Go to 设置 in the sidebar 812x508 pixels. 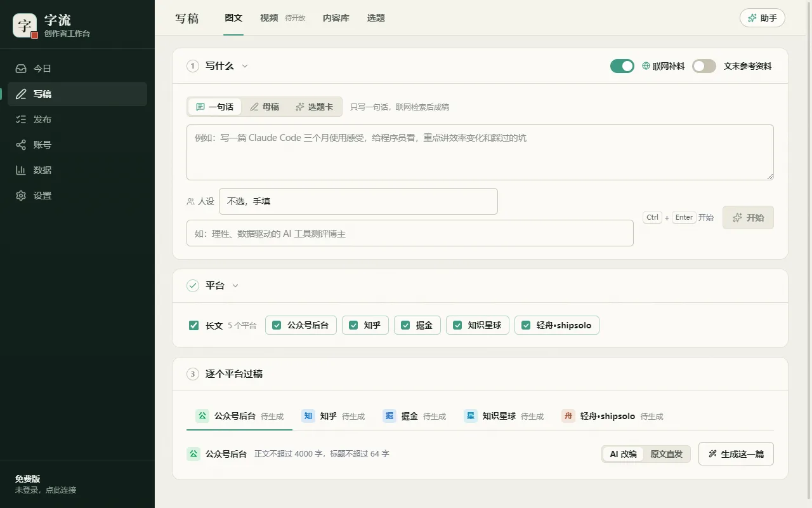tap(77, 196)
